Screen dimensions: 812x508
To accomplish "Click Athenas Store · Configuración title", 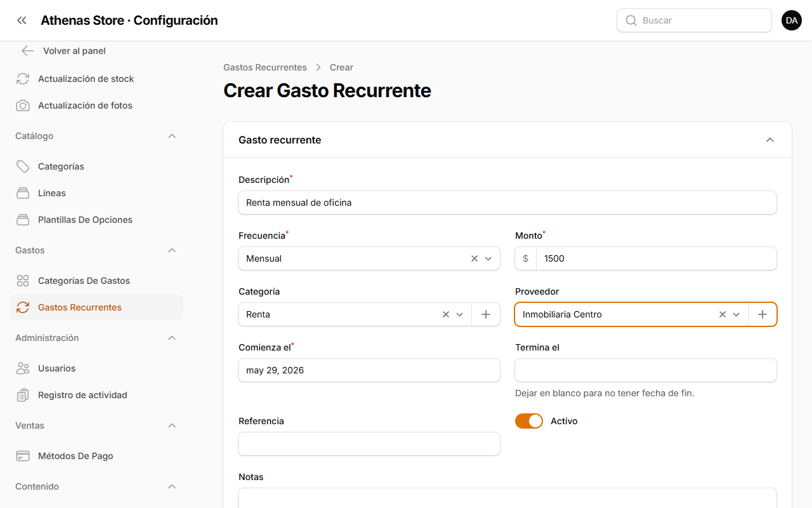I will [x=129, y=20].
